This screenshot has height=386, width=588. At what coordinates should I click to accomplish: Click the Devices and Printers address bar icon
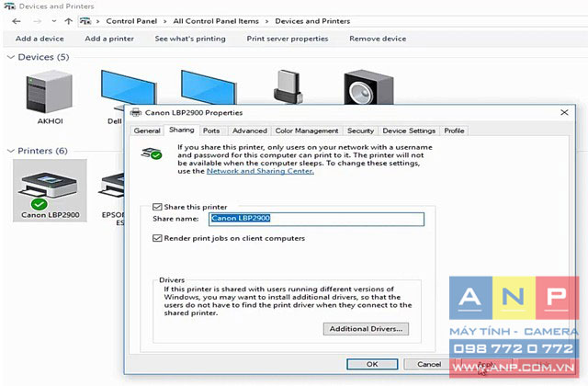(x=85, y=21)
